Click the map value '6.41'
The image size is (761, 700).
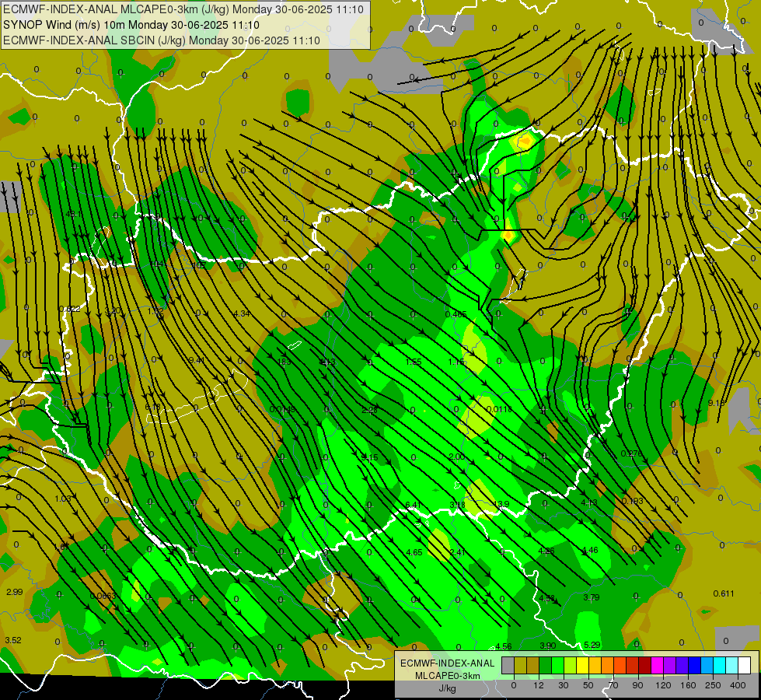[413, 506]
